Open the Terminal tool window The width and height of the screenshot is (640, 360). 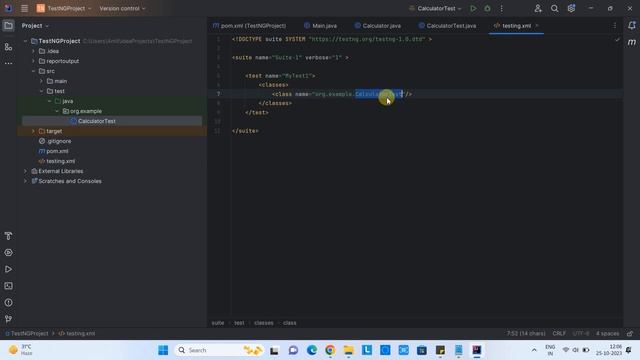point(8,286)
